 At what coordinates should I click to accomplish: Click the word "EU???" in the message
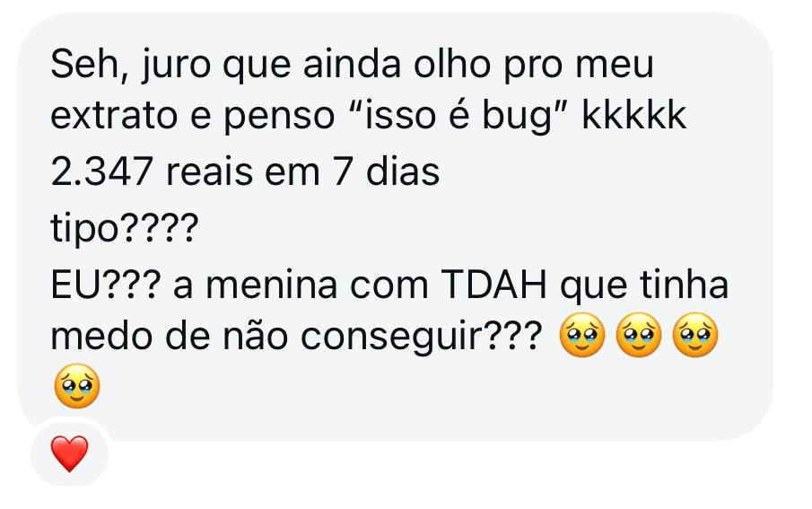click(x=105, y=285)
